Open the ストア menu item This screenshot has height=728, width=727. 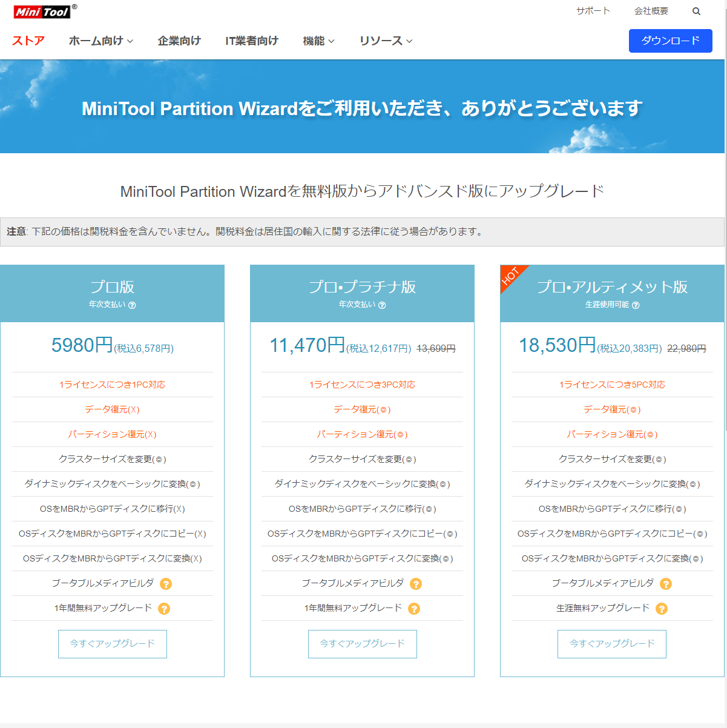[28, 41]
